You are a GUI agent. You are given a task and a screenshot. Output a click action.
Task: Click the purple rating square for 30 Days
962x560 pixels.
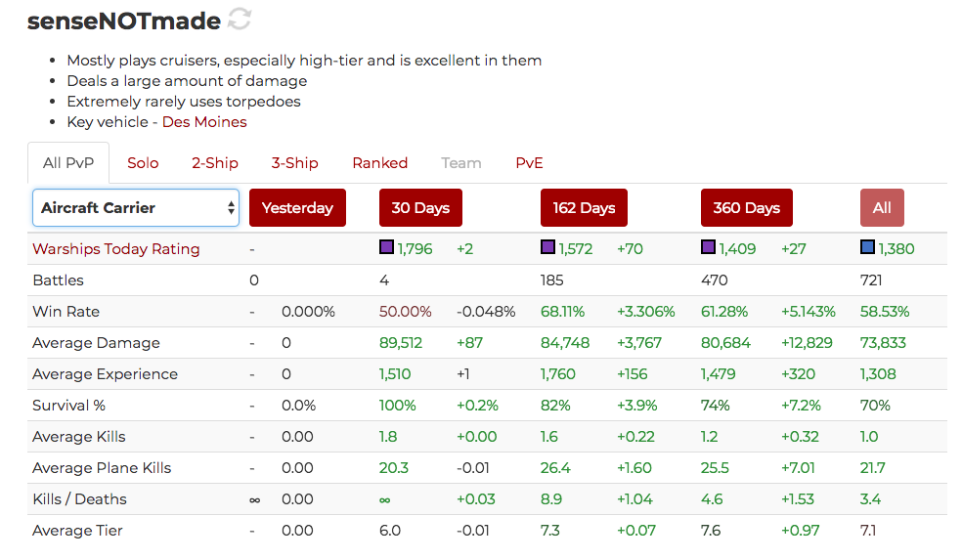pyautogui.click(x=386, y=248)
